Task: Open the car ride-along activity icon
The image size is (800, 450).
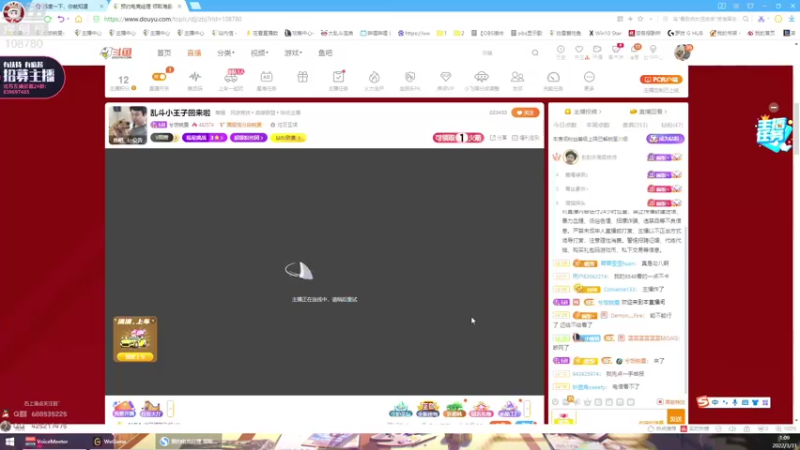Action: [x=231, y=80]
